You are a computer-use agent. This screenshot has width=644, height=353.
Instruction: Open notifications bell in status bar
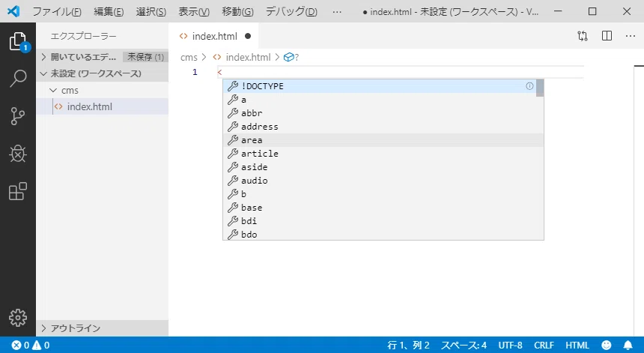click(x=628, y=346)
